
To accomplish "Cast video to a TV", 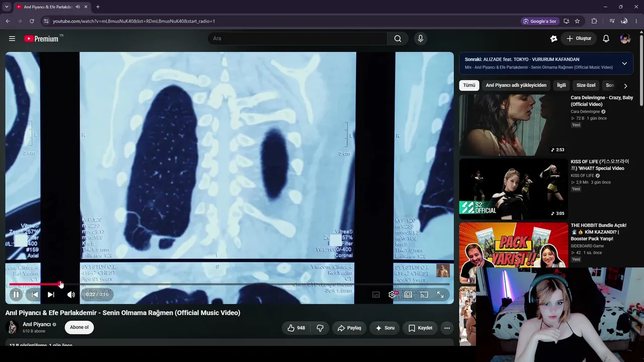I will [x=424, y=295].
